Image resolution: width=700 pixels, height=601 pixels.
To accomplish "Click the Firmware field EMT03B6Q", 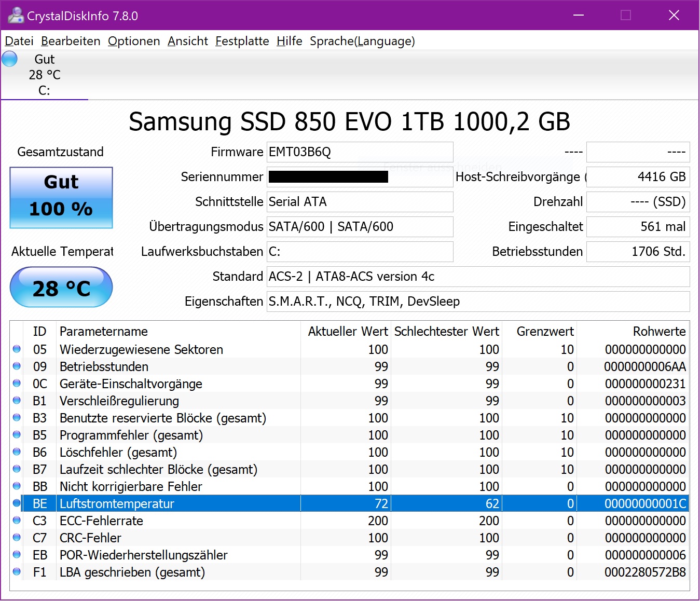I will click(x=360, y=152).
